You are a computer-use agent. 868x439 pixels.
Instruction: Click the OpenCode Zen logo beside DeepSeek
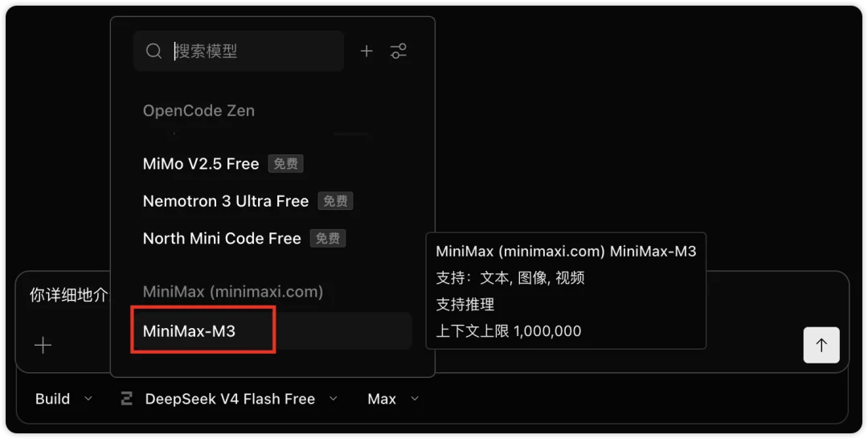click(127, 399)
